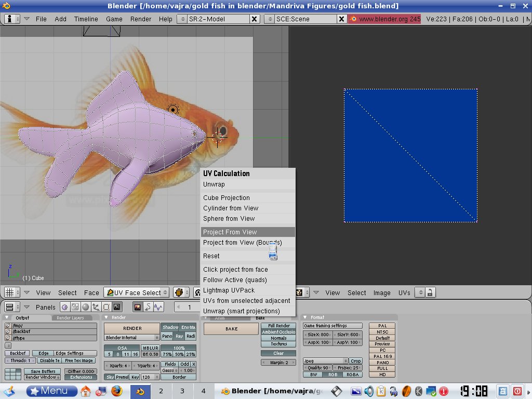Viewport: 532px width, 399px height.
Task: Click the Anim/playback sub-context icon
Action: click(x=148, y=307)
